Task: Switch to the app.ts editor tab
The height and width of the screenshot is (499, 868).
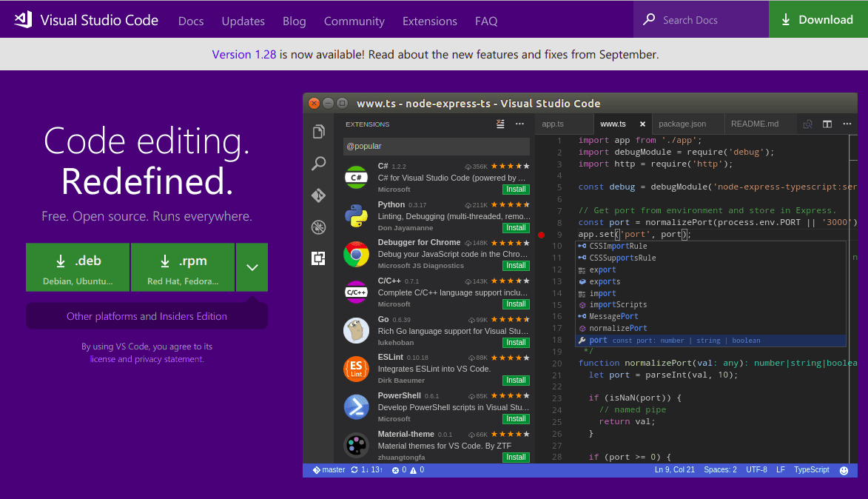Action: tap(564, 124)
